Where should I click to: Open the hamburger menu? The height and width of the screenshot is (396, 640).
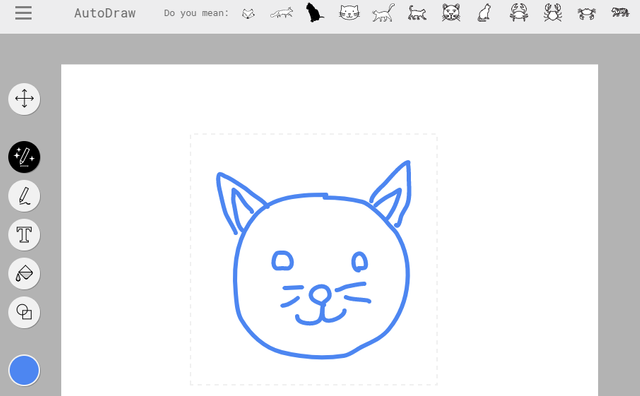click(x=23, y=13)
